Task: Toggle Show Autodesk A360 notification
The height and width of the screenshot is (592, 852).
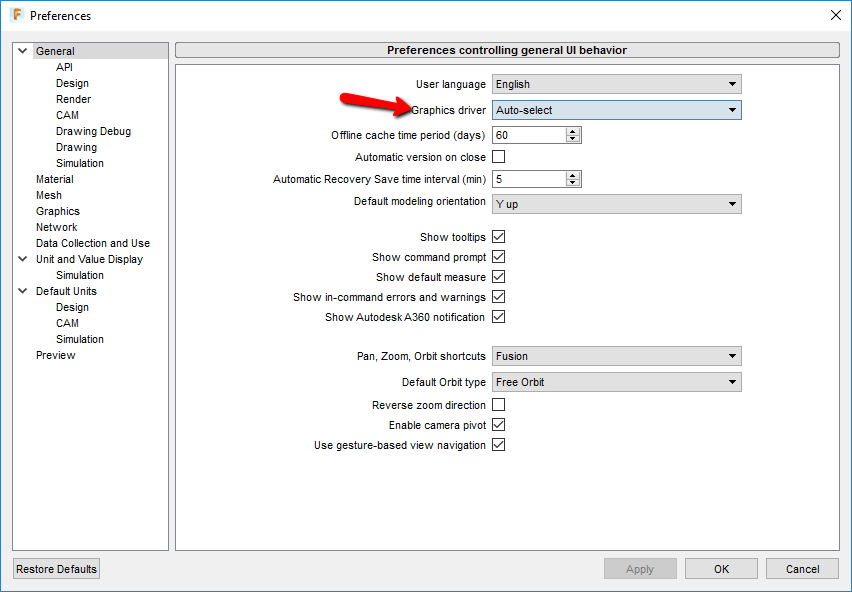Action: (x=498, y=317)
